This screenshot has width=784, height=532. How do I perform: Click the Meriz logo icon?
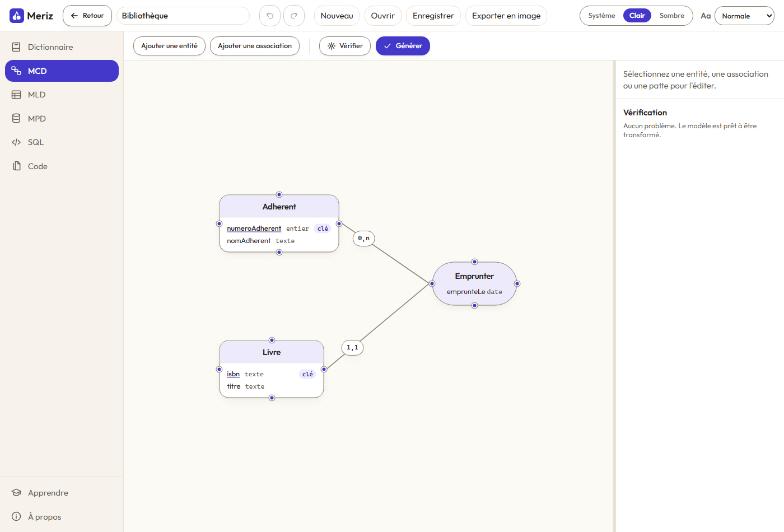coord(17,16)
